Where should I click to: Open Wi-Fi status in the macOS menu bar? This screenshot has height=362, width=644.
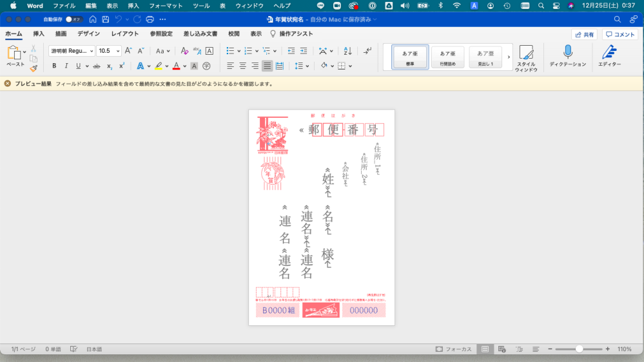[456, 6]
